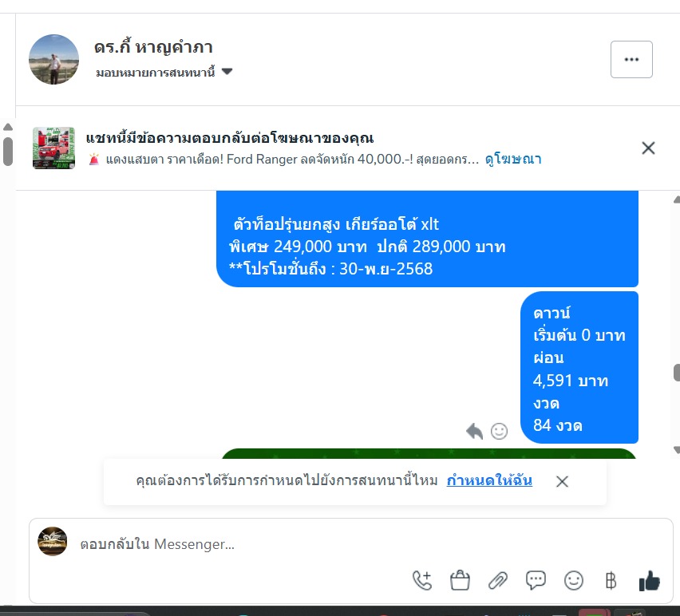Reply to the down payment message
Image resolution: width=680 pixels, height=616 pixels.
(x=474, y=432)
